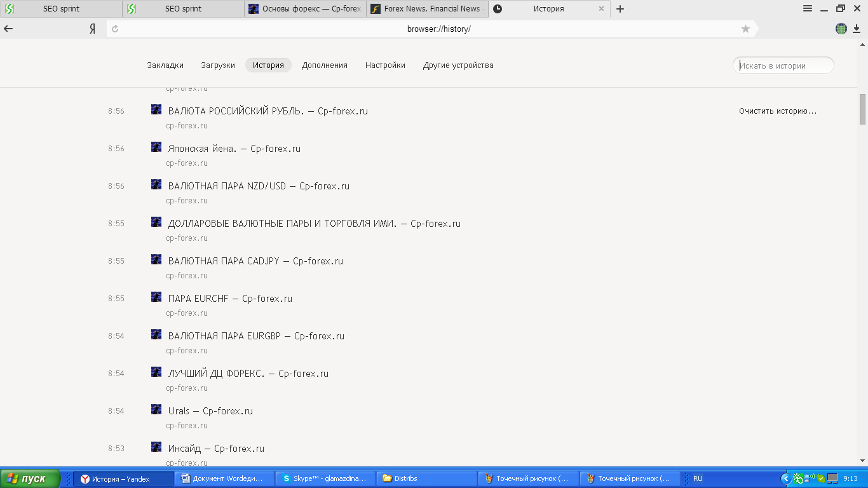Click the cp-forex.ru domain under ПАРА EURCHF
Image resolution: width=868 pixels, height=488 pixels.
pyautogui.click(x=187, y=313)
